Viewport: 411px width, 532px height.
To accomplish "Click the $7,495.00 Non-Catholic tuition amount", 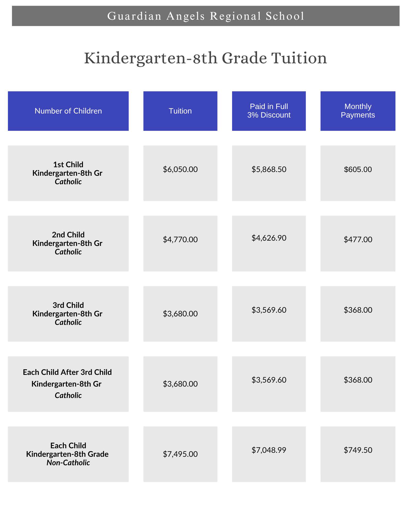I will (x=180, y=454).
